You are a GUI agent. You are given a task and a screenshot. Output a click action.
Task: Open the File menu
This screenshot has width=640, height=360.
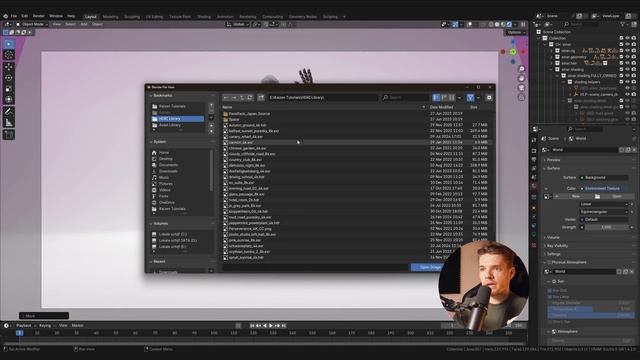coord(14,16)
